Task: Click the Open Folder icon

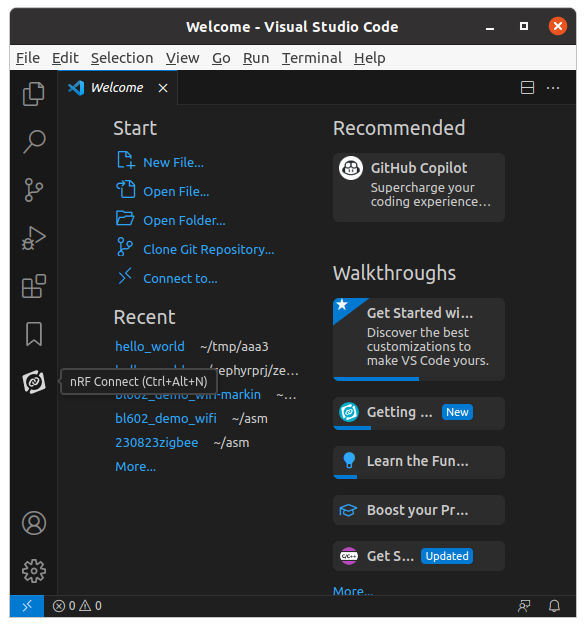Action: tap(125, 218)
